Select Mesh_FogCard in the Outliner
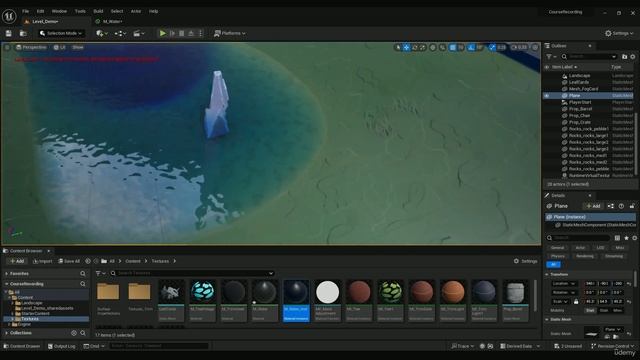 point(583,89)
